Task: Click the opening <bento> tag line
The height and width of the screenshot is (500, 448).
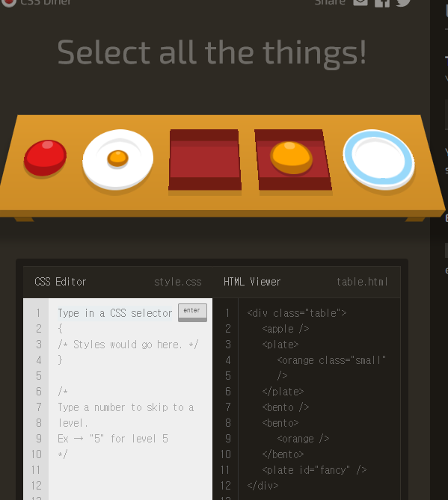Action: tap(280, 423)
